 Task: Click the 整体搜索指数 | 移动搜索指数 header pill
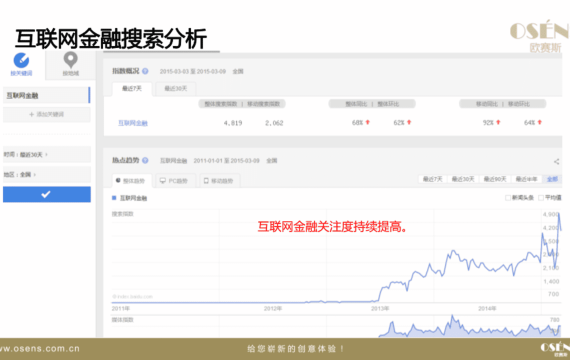[x=242, y=104]
